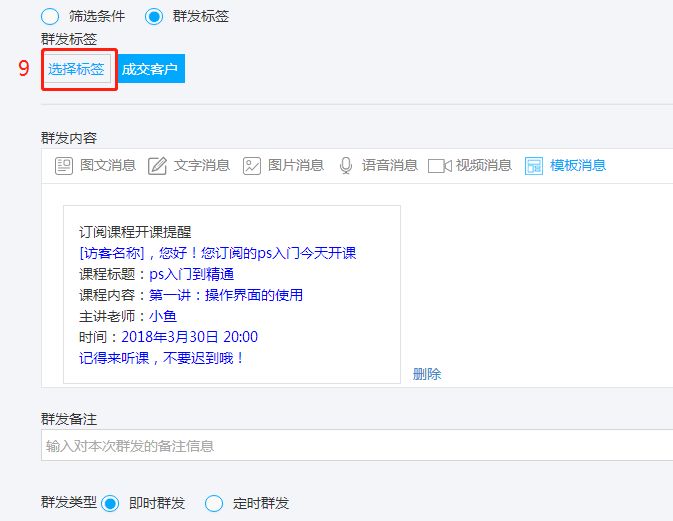The width and height of the screenshot is (673, 521).
Task: Click the 选择标签 button
Action: click(76, 69)
